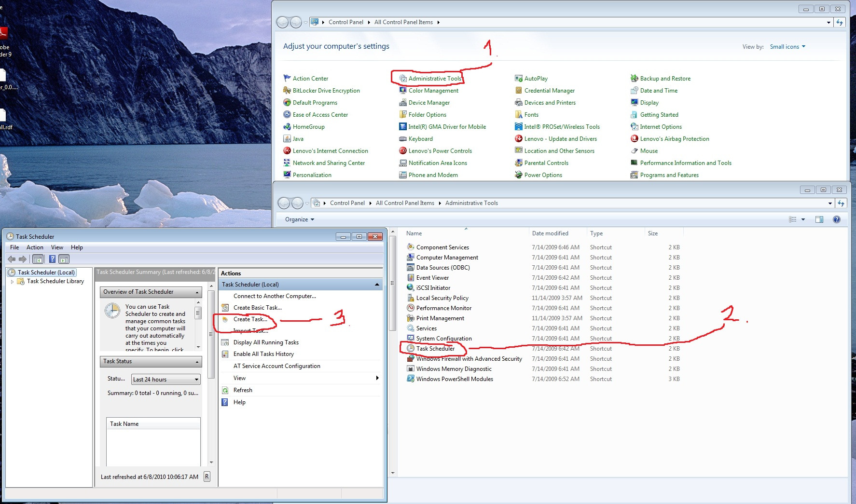Go back in the Administrative Tools window
The height and width of the screenshot is (504, 856).
284,203
